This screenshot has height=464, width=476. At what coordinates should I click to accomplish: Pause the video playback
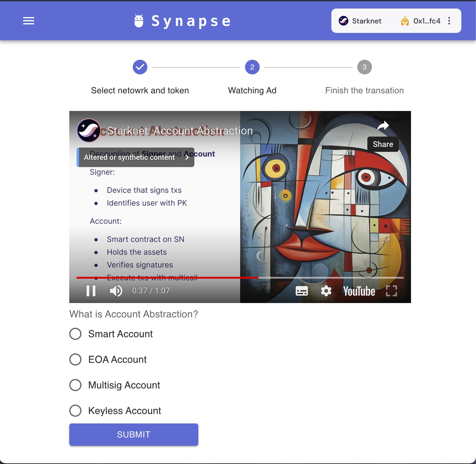click(x=91, y=291)
